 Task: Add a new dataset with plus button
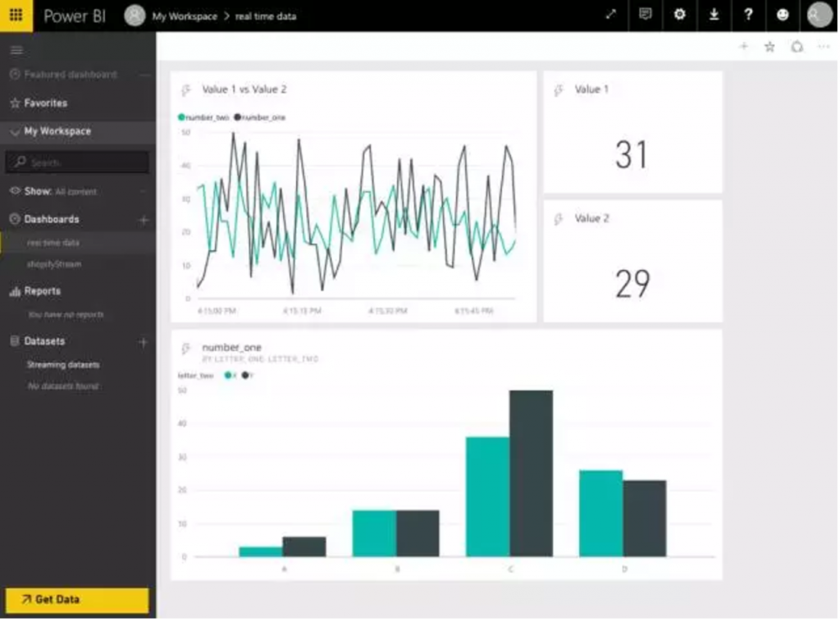point(144,341)
